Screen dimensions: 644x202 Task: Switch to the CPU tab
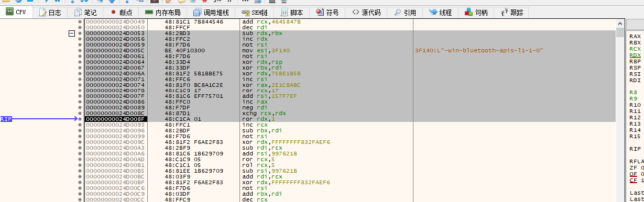[x=15, y=12]
